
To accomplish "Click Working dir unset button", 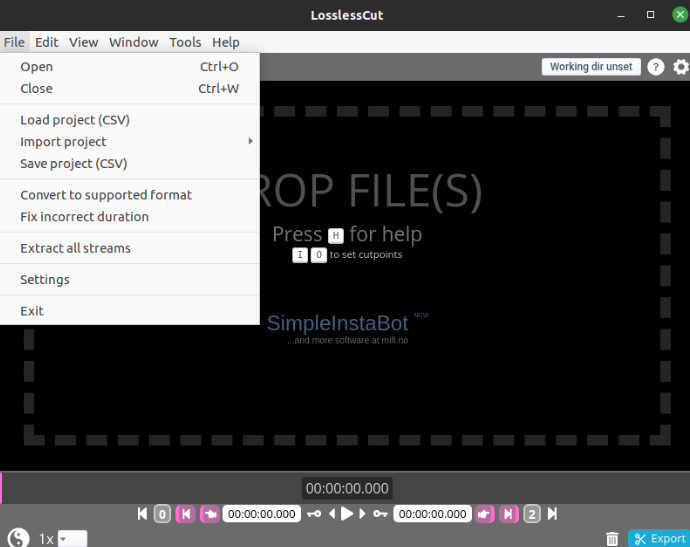I will [591, 67].
